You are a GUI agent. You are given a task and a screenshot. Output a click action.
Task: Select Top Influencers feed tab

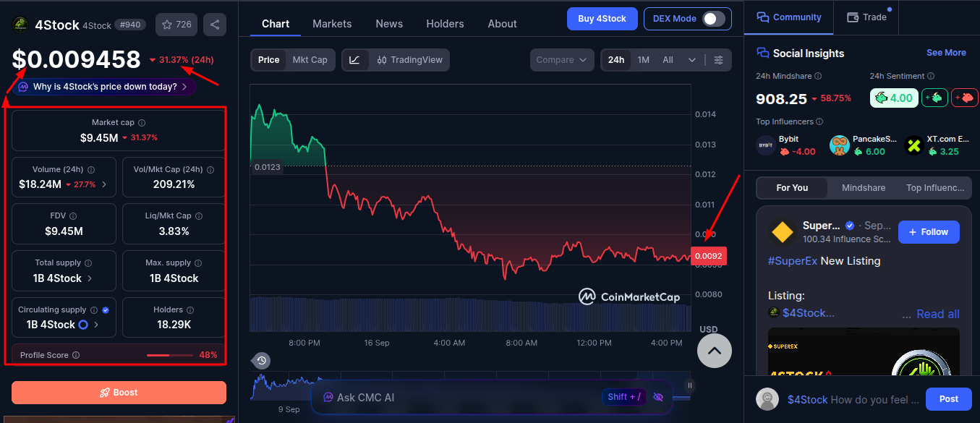pos(935,188)
